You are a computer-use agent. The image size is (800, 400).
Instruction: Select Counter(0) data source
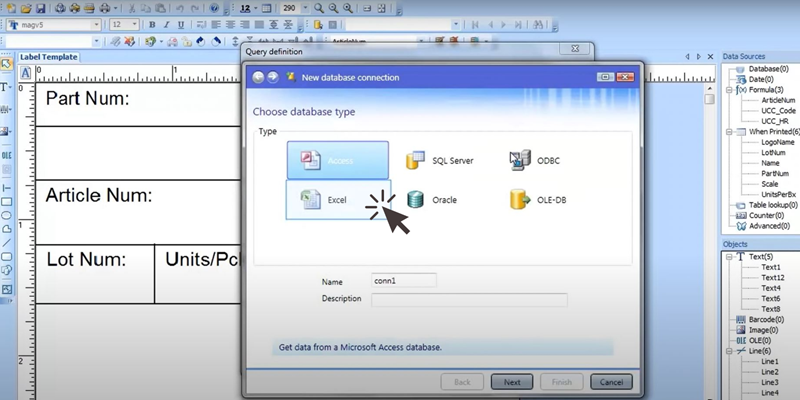click(766, 215)
